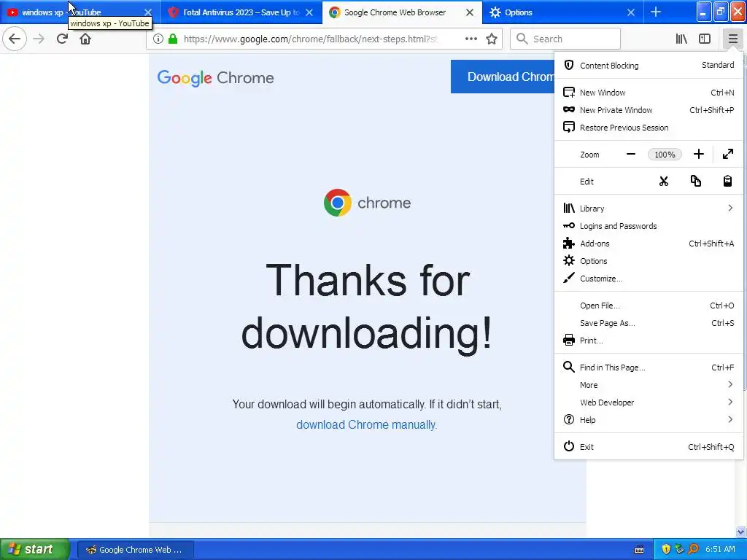Open Logins and Passwords
747x560 pixels.
click(x=648, y=226)
